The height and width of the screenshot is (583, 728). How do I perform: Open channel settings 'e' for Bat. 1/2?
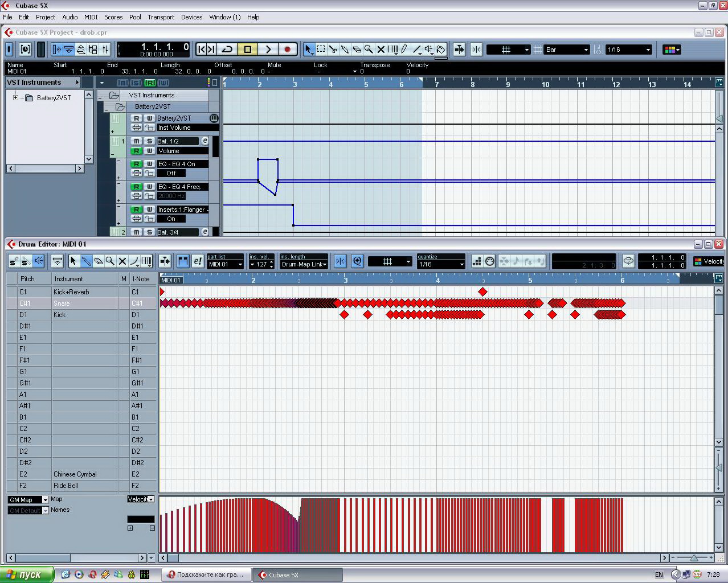point(205,141)
